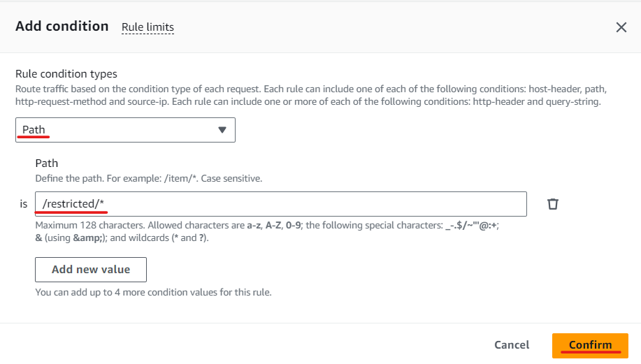Delete the /restricted/* value with trash icon
641x364 pixels.
click(x=553, y=204)
